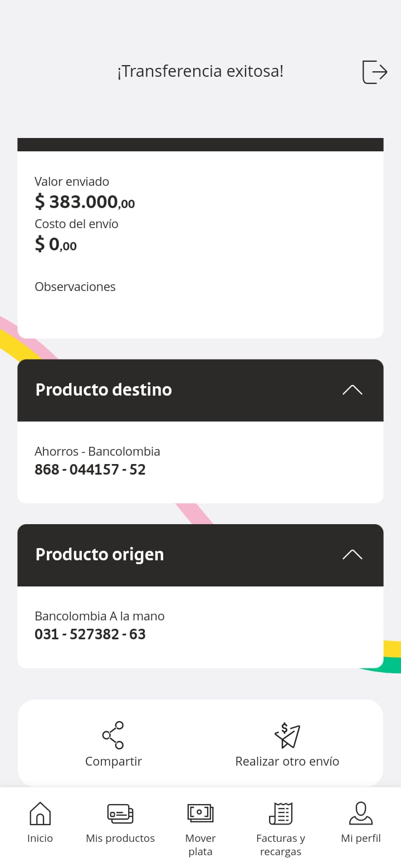Screen dimensions: 401x868
Task: Select destination account number 868 - 044157 - 52
Action: 90,470
